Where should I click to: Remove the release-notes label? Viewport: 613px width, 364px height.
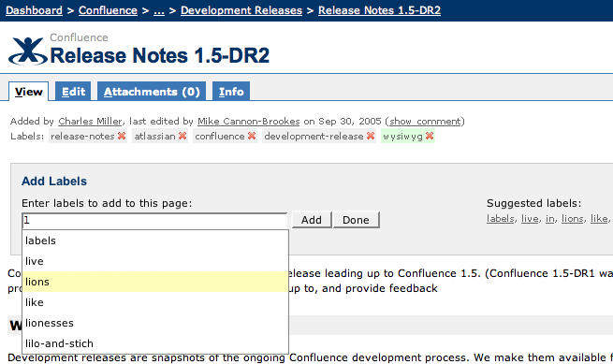[x=122, y=136]
